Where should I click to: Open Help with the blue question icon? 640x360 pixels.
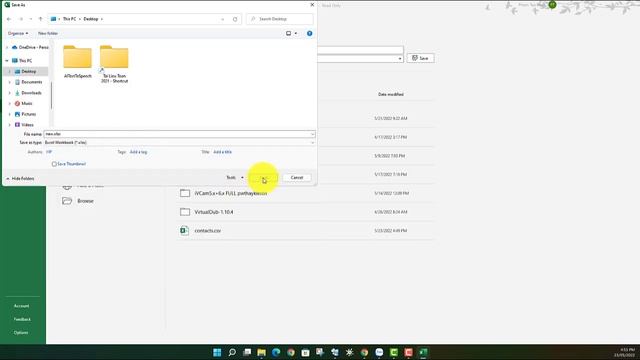(x=309, y=33)
